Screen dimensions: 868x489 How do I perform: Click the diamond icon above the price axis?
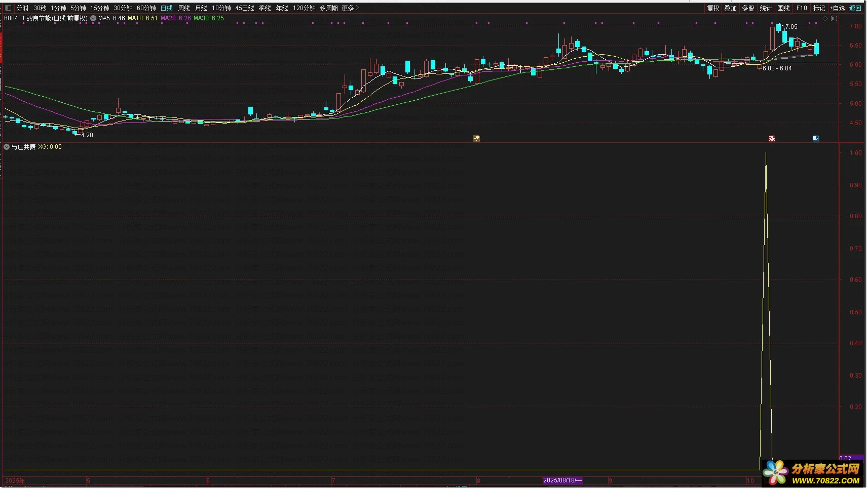coord(824,18)
